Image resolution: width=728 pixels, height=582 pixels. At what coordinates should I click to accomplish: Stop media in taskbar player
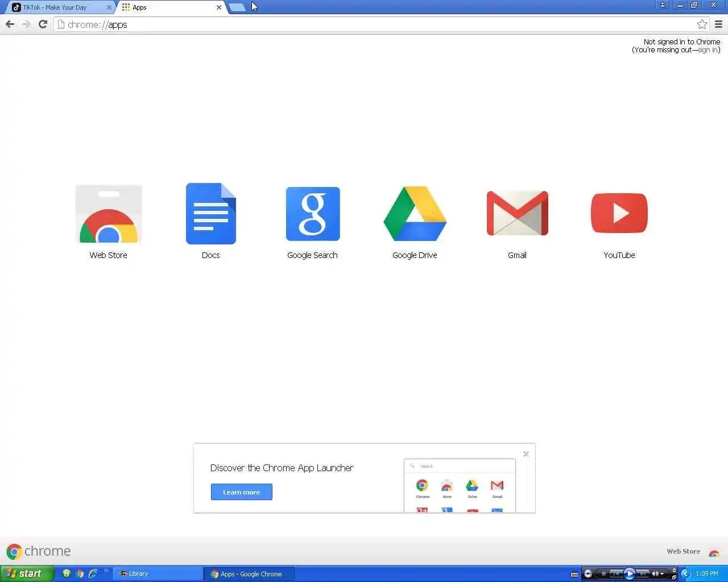click(603, 574)
